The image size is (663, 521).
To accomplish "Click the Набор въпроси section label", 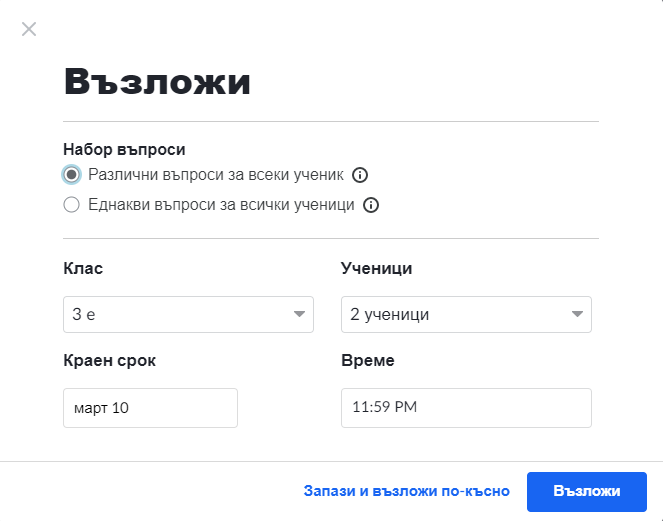I will pos(124,149).
